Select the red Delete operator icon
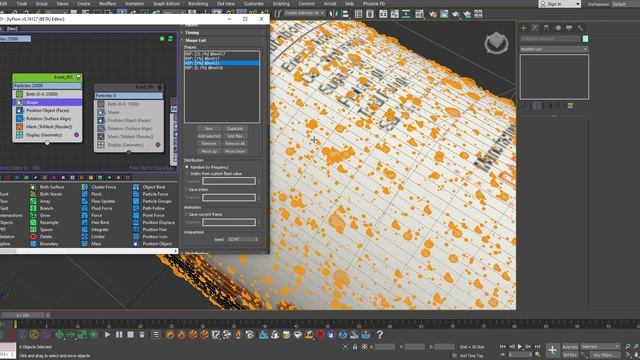The width and height of the screenshot is (640, 360). (x=33, y=236)
